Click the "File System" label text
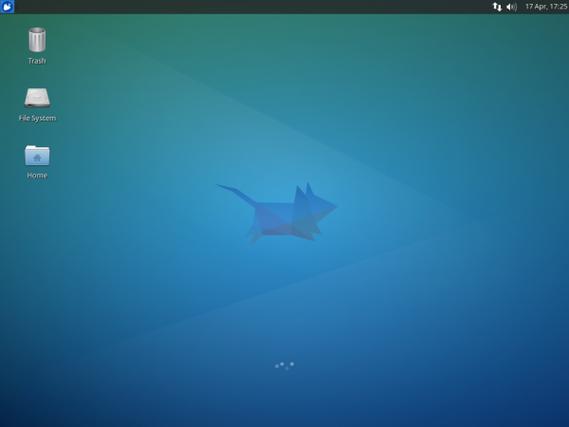Image resolution: width=569 pixels, height=427 pixels. [x=37, y=118]
